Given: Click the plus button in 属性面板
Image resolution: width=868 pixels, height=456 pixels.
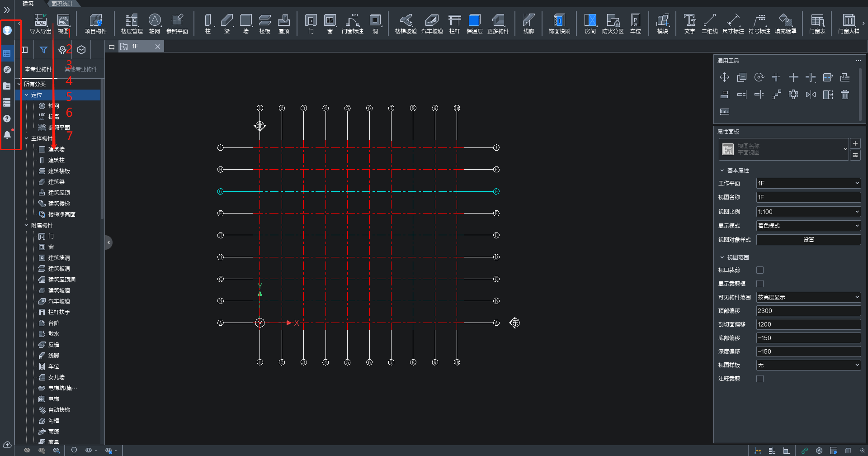Looking at the screenshot, I should (855, 143).
